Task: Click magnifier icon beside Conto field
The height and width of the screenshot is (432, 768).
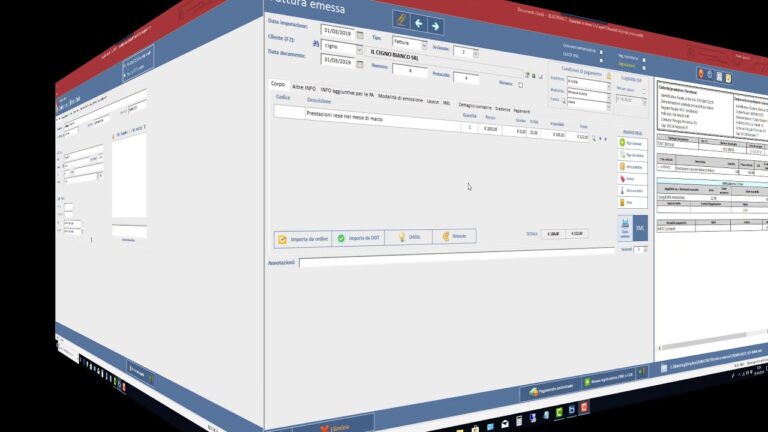Action: [563, 100]
